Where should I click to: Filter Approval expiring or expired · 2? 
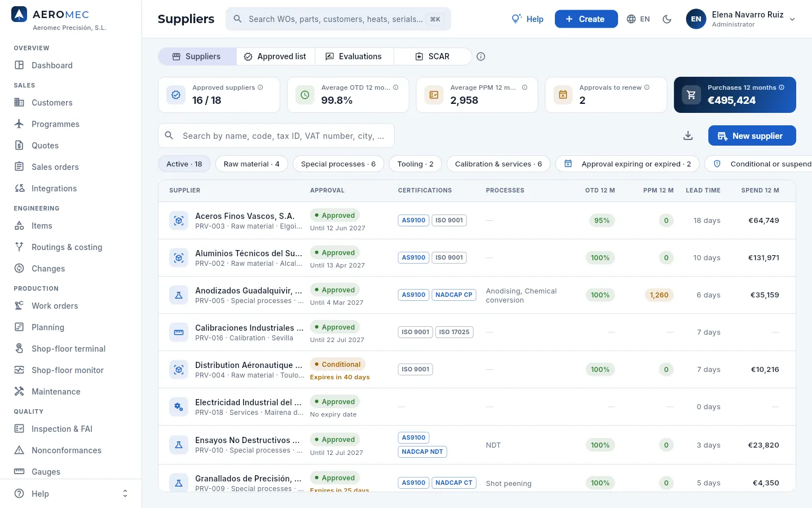click(x=628, y=164)
